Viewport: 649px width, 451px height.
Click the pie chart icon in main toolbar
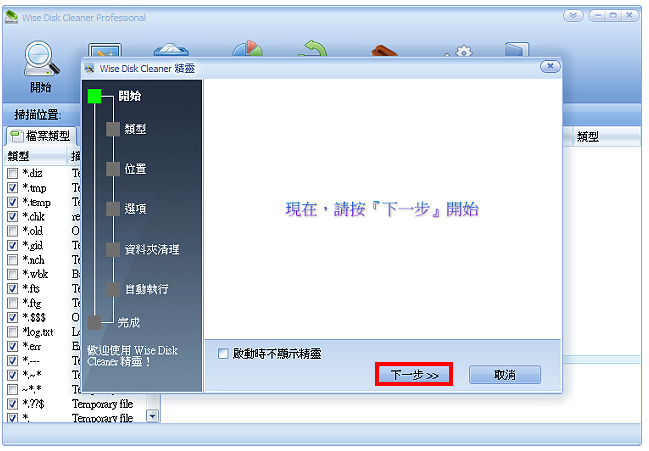point(248,49)
